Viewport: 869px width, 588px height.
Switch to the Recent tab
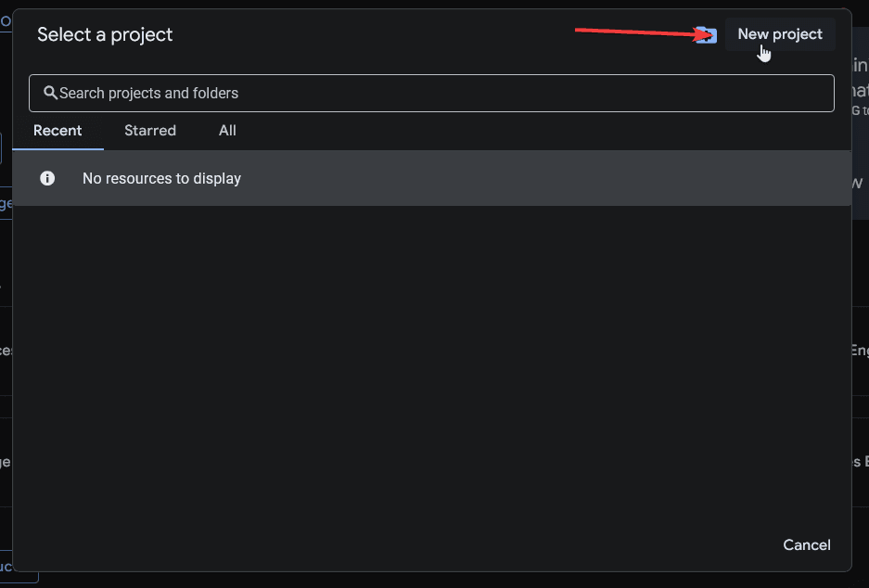(58, 131)
